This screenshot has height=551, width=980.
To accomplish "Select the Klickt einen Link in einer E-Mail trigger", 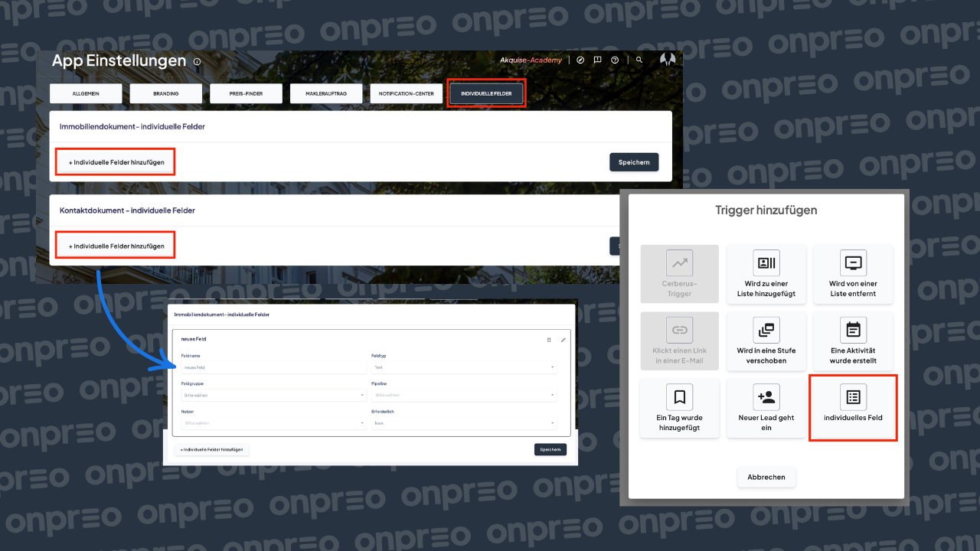I will coord(679,341).
